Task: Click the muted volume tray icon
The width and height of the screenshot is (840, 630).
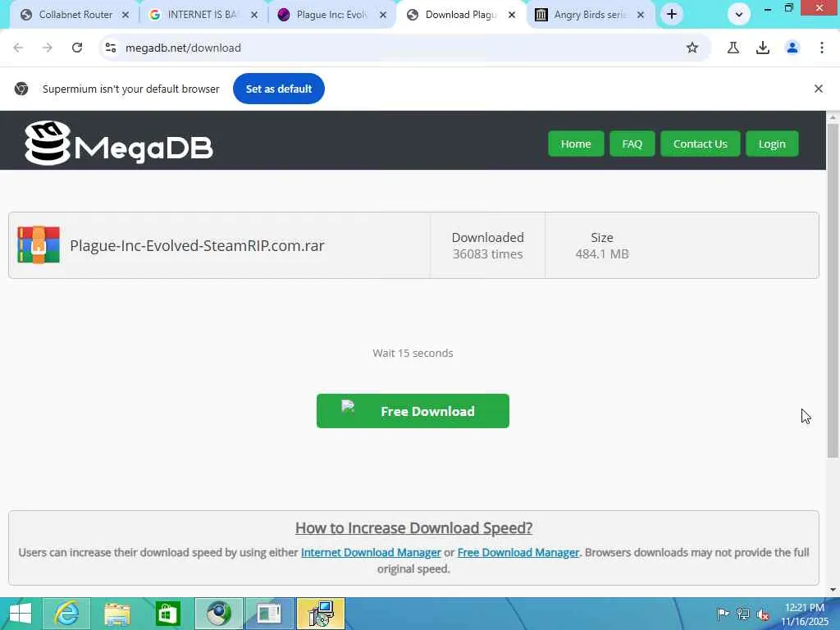Action: pos(763,614)
